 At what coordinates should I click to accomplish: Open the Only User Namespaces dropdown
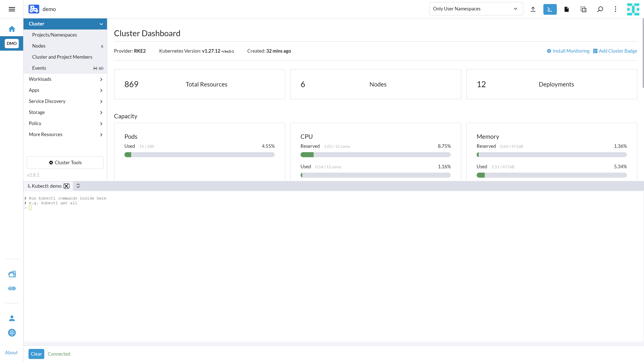click(x=476, y=9)
